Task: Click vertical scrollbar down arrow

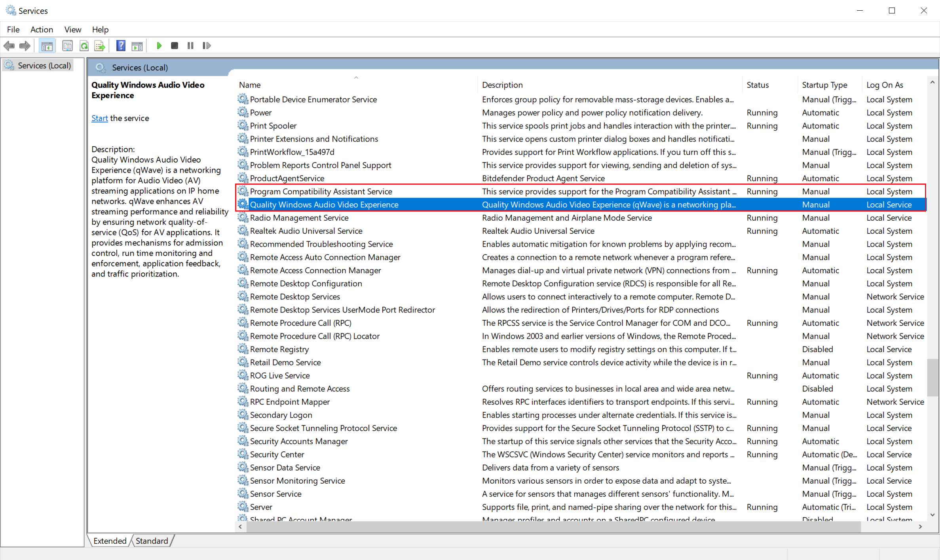Action: pyautogui.click(x=932, y=515)
